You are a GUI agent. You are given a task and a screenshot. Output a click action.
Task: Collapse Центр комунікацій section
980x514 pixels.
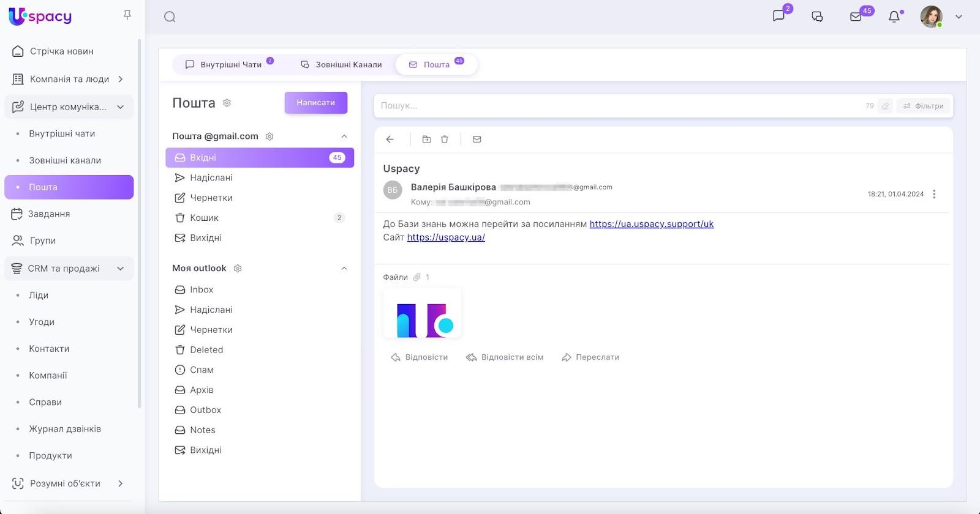coord(121,107)
